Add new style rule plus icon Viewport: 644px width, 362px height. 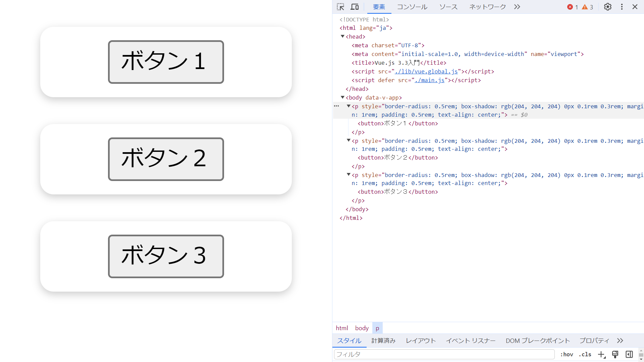[x=601, y=354]
